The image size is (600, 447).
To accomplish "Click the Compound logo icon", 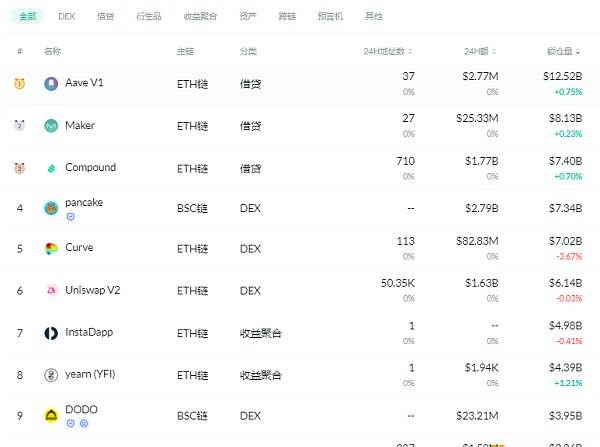I will tap(51, 168).
